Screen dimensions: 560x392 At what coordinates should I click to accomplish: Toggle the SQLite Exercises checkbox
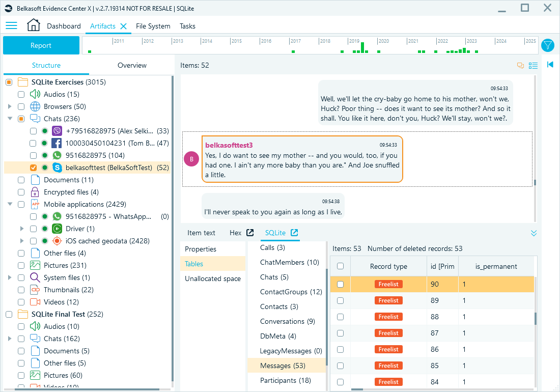click(x=9, y=82)
